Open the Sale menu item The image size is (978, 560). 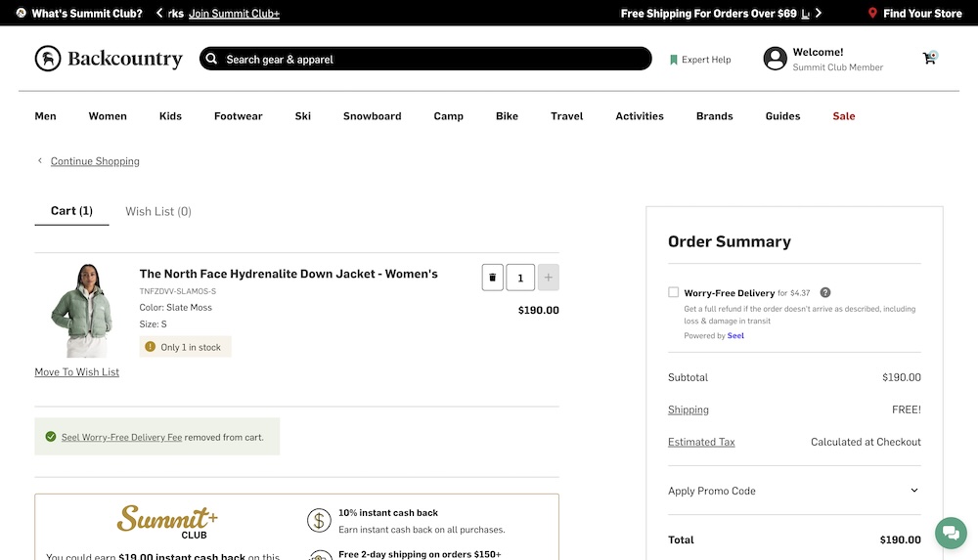coord(843,116)
